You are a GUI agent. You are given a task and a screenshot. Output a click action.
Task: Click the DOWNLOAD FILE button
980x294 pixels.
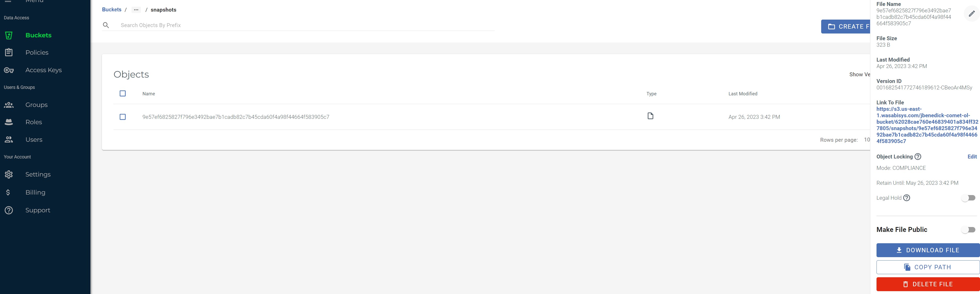point(927,250)
